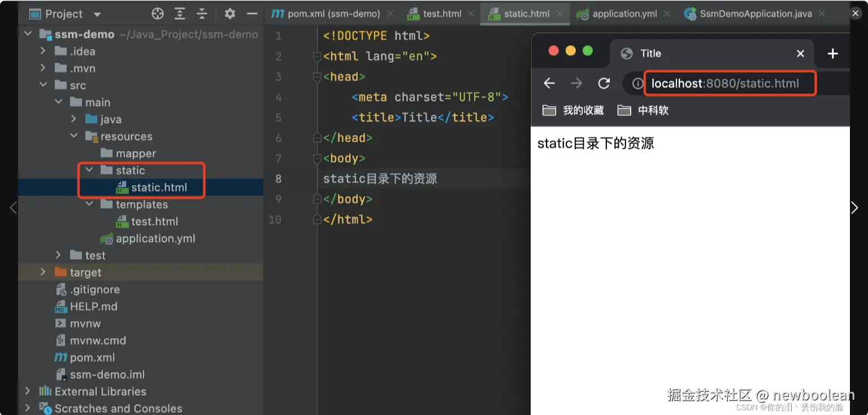Screen dimensions: 868x415
Task: Click the Collapse All icon in Project toolbar
Action: point(202,14)
